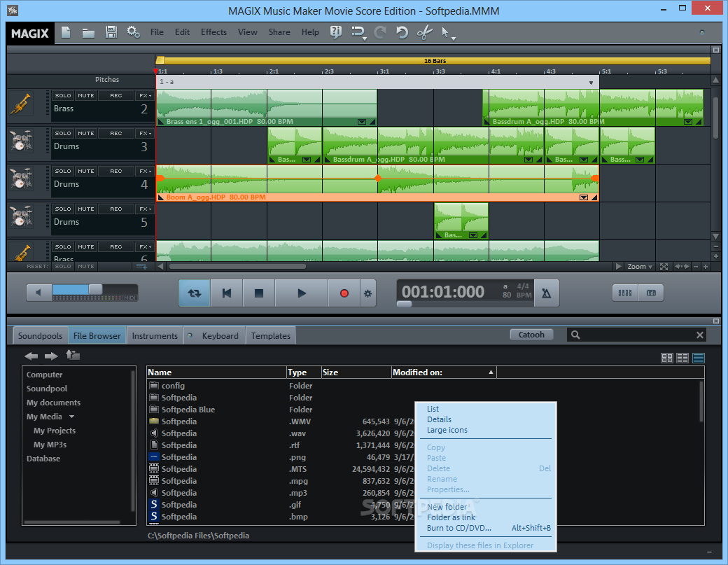This screenshot has height=565, width=728.
Task: Go back with the left arrow in File Browser
Action: point(31,356)
